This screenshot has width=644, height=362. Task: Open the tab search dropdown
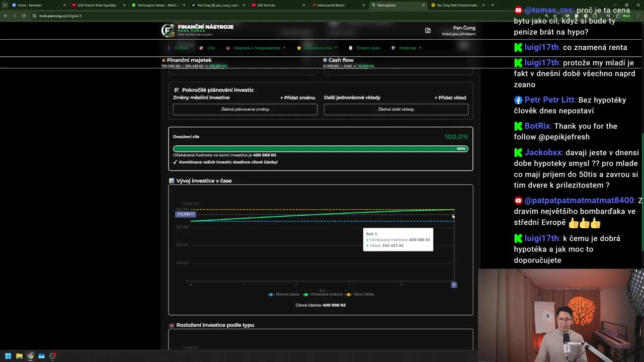pyautogui.click(x=6, y=5)
